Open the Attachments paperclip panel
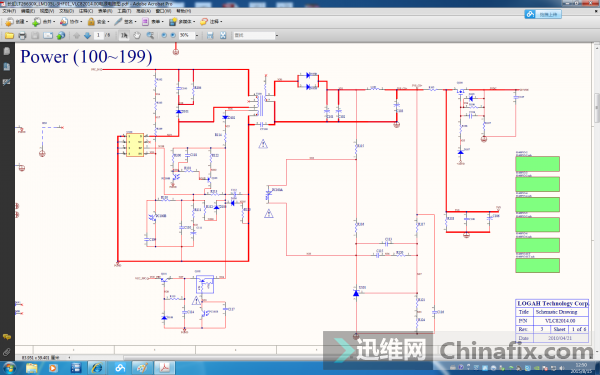Viewport: 600px width, 375px height. [x=7, y=352]
